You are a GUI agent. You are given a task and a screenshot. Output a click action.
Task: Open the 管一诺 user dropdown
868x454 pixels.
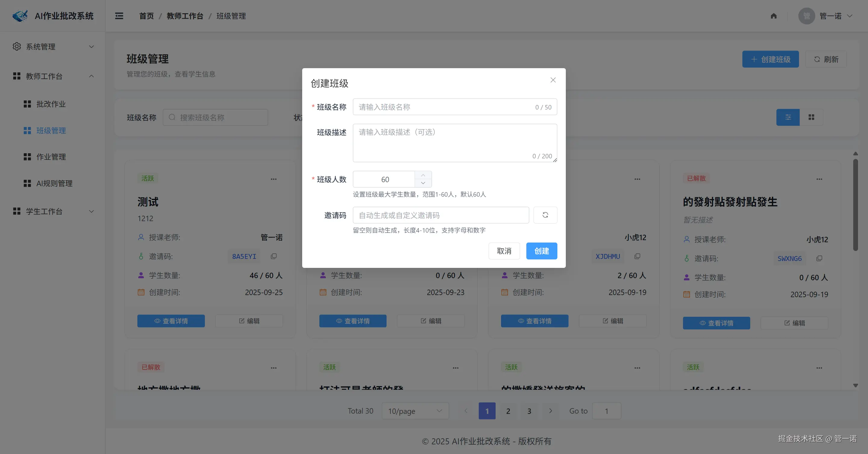pyautogui.click(x=830, y=16)
